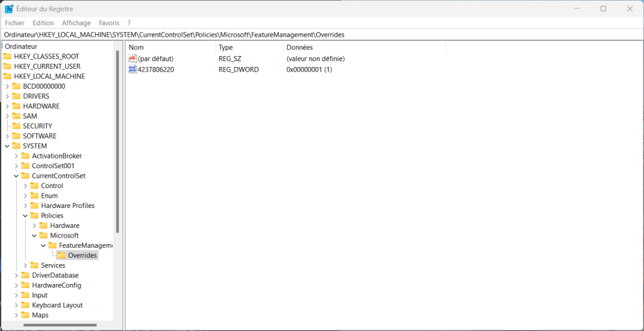
Task: Select the (par défaut) string value icon
Action: 132,59
